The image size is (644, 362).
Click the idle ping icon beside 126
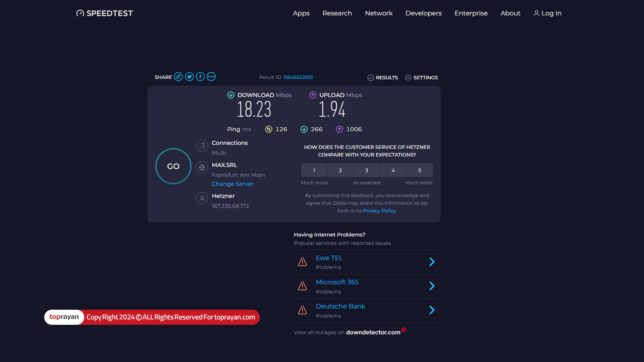click(269, 129)
